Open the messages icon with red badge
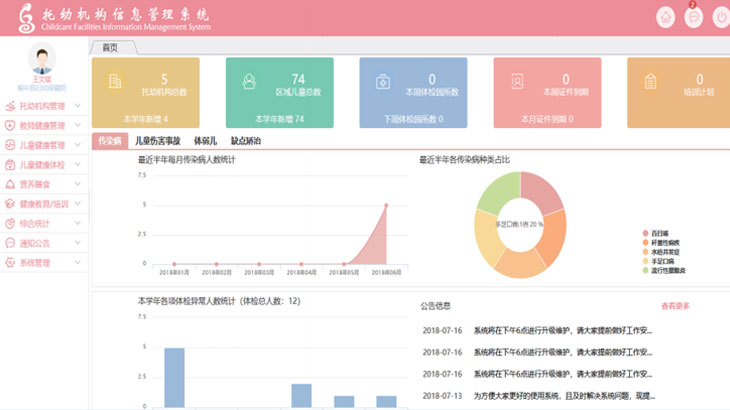Image resolution: width=730 pixels, height=410 pixels. (693, 17)
